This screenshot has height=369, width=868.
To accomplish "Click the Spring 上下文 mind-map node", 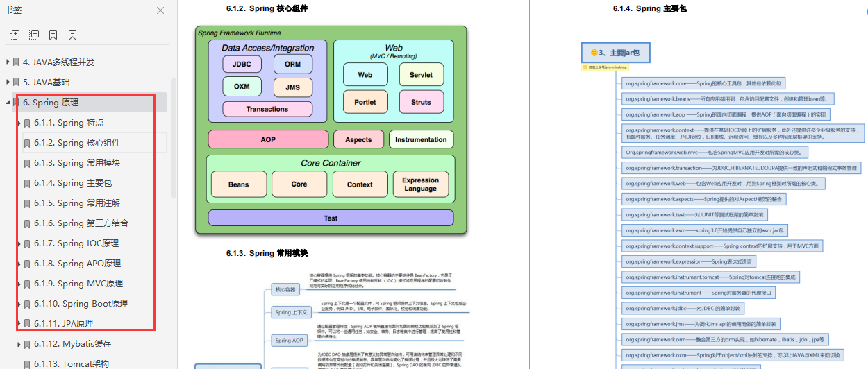I will click(290, 312).
